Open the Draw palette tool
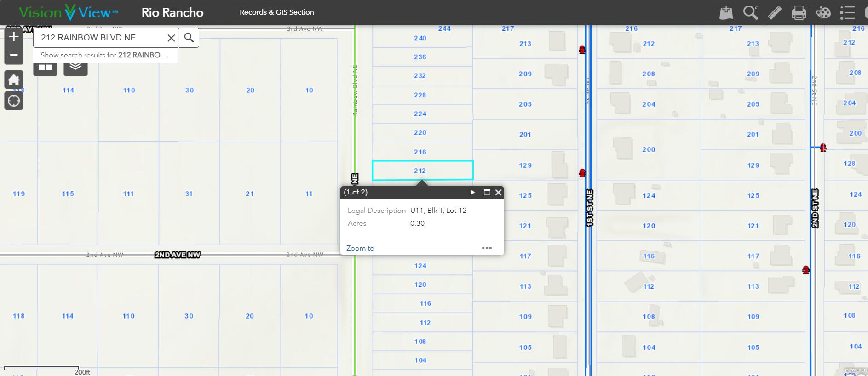Viewport: 868px width, 376px height. tap(823, 12)
